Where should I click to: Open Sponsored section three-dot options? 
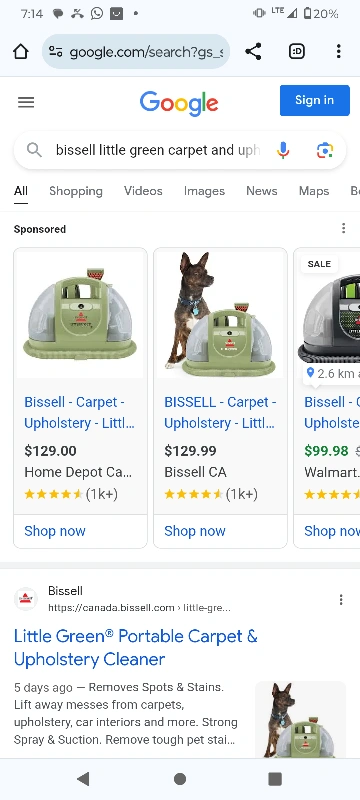(x=344, y=228)
